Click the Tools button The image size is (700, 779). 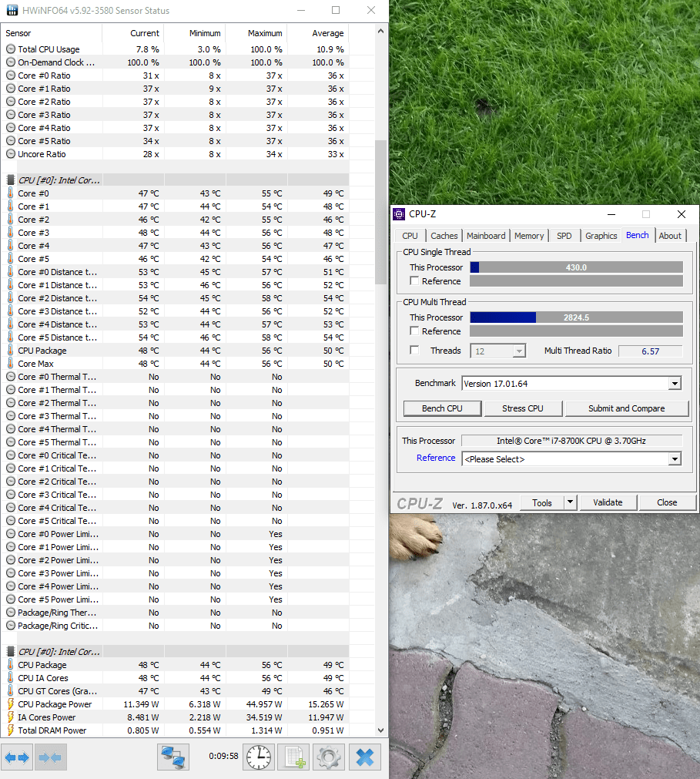[x=542, y=503]
